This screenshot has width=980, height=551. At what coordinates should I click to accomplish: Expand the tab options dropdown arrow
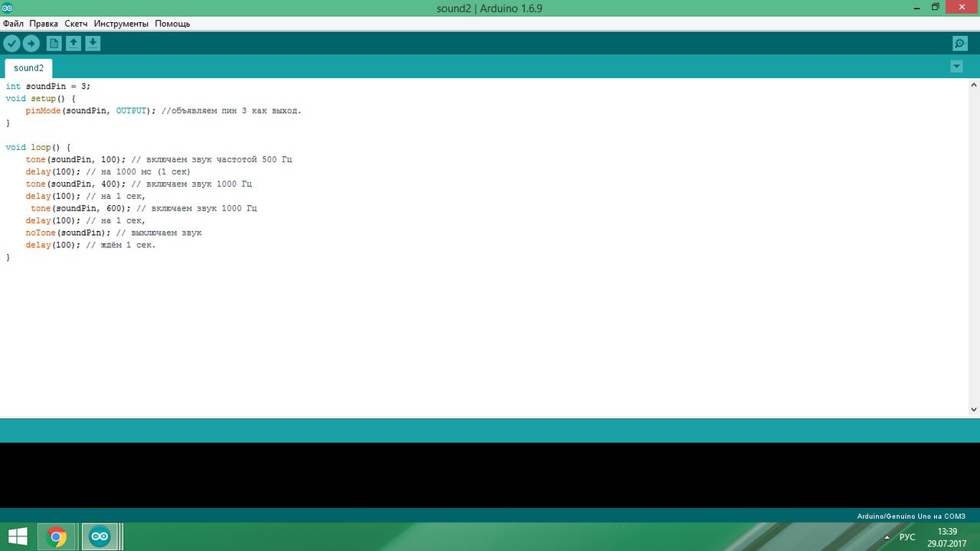pos(956,67)
